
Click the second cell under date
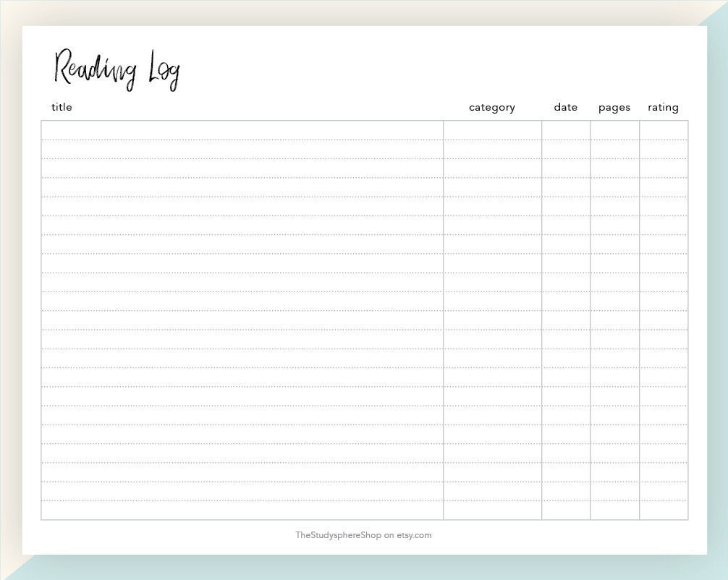(x=565, y=149)
